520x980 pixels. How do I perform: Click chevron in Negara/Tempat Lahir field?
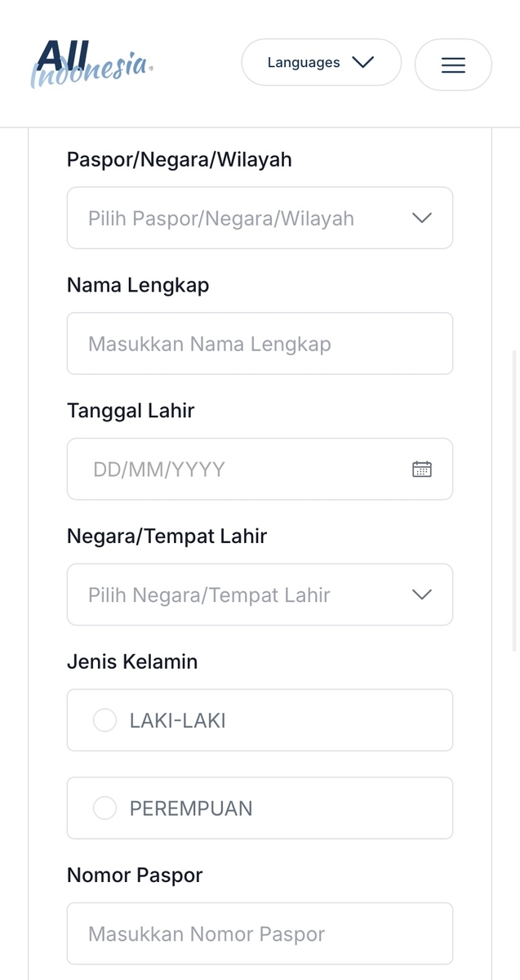click(422, 595)
